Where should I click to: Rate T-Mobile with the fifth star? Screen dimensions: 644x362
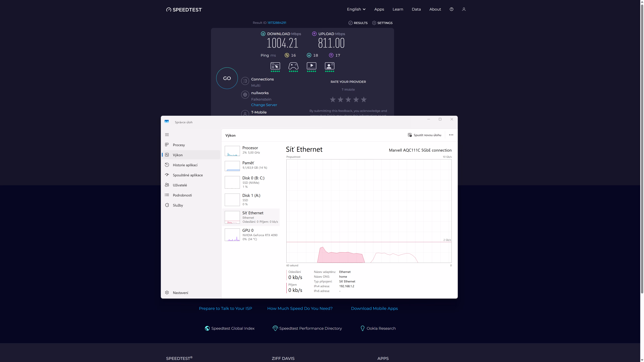click(x=364, y=100)
